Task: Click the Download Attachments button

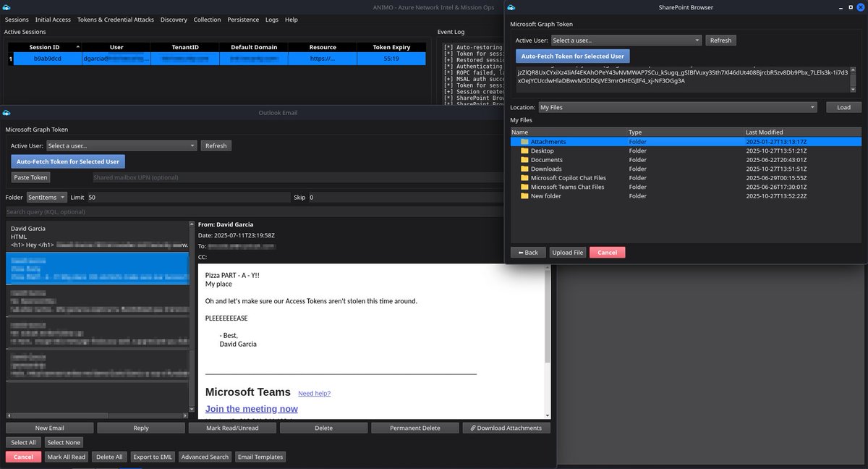Action: click(x=506, y=428)
